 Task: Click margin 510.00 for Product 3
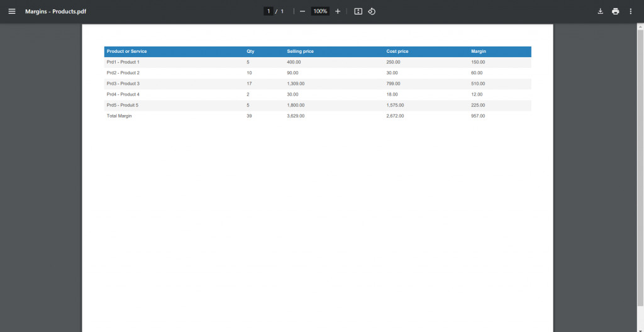[478, 84]
